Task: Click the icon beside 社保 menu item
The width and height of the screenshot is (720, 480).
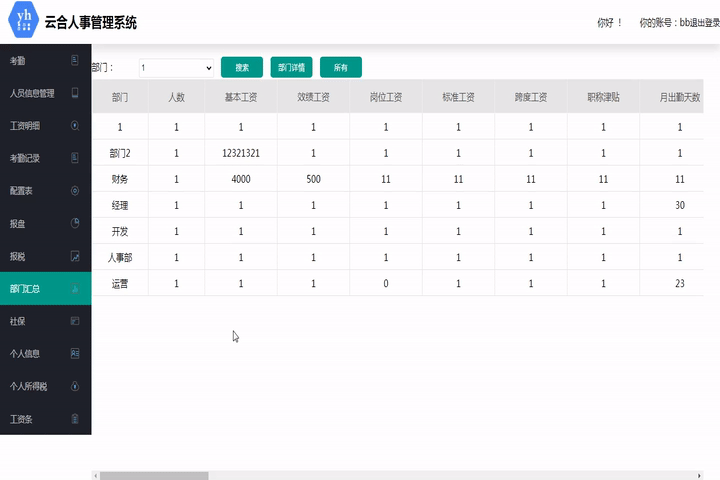Action: (75, 321)
